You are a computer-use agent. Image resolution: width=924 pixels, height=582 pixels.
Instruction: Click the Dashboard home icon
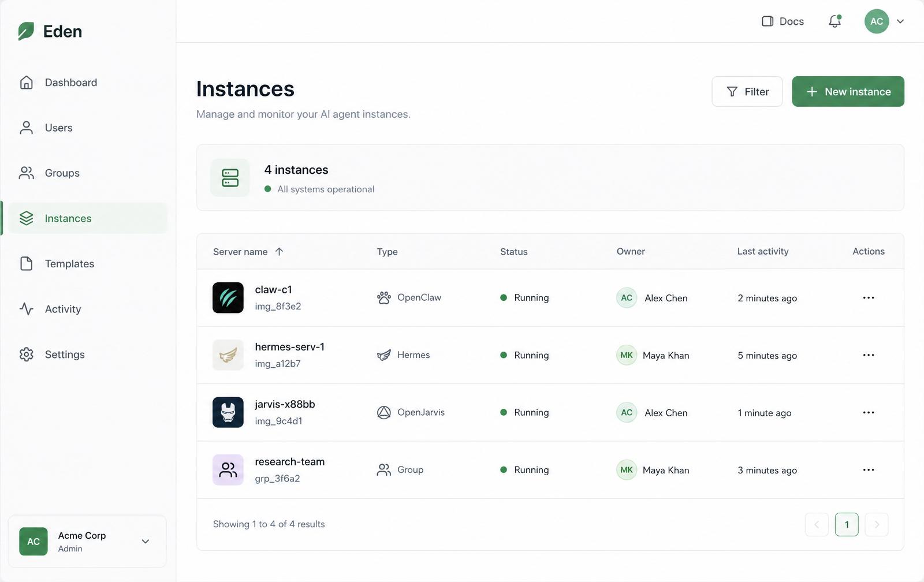tap(27, 83)
